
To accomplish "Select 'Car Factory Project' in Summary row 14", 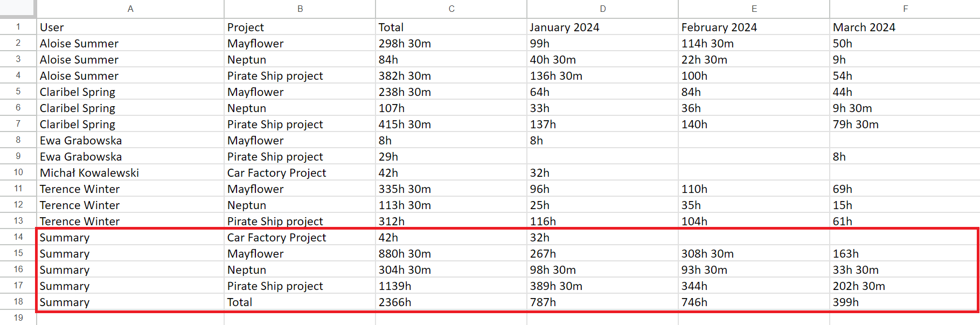I will tap(300, 237).
